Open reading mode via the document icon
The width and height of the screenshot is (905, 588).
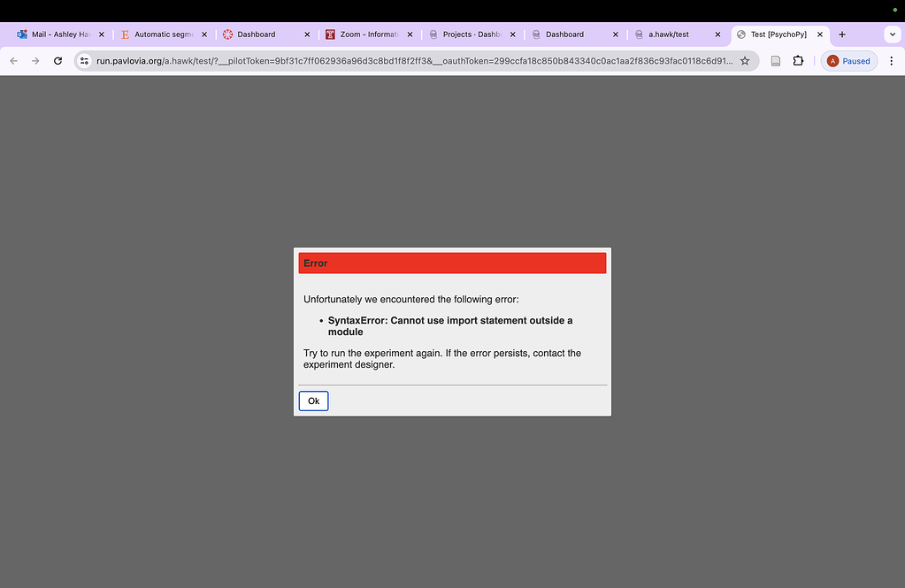coord(773,60)
